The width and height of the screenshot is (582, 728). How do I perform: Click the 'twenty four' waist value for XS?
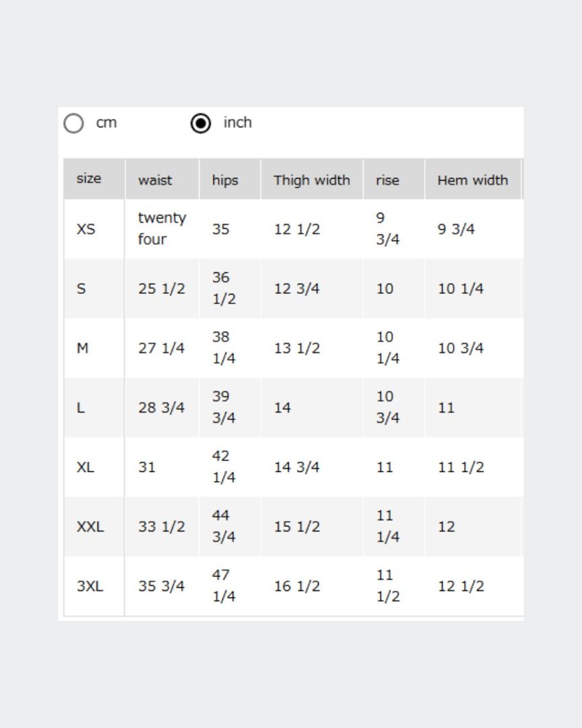pos(162,229)
